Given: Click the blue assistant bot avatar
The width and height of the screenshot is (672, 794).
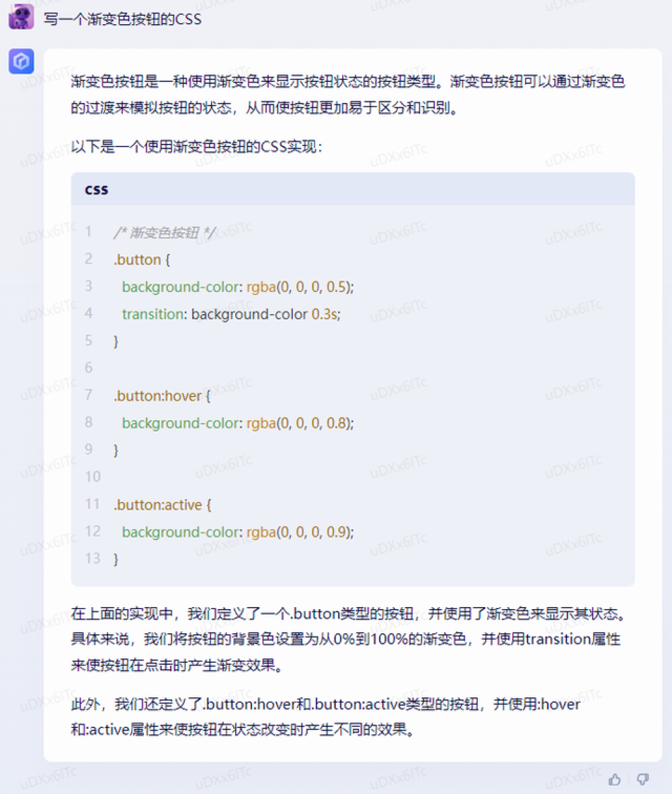Looking at the screenshot, I should coord(22,61).
